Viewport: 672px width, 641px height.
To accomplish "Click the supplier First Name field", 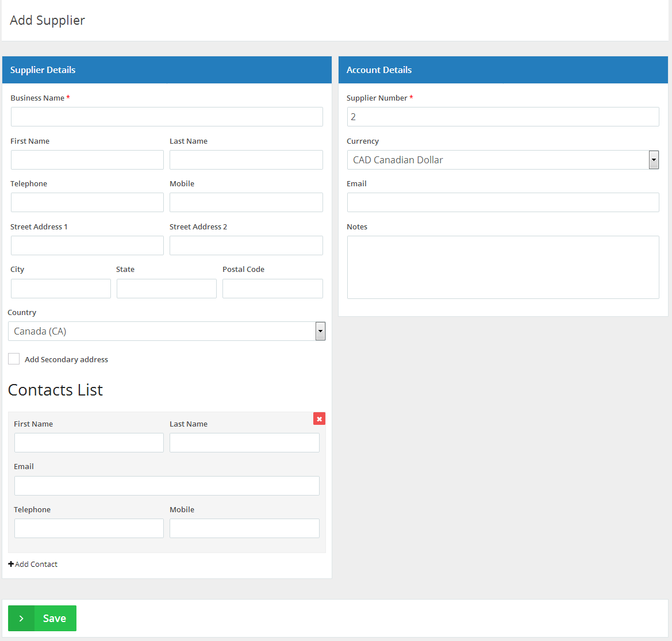I will pos(87,160).
